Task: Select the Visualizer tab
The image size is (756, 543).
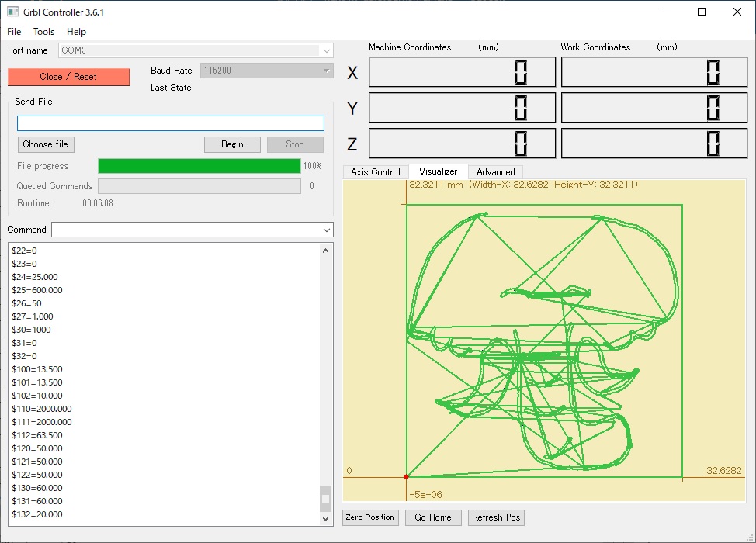Action: point(439,171)
